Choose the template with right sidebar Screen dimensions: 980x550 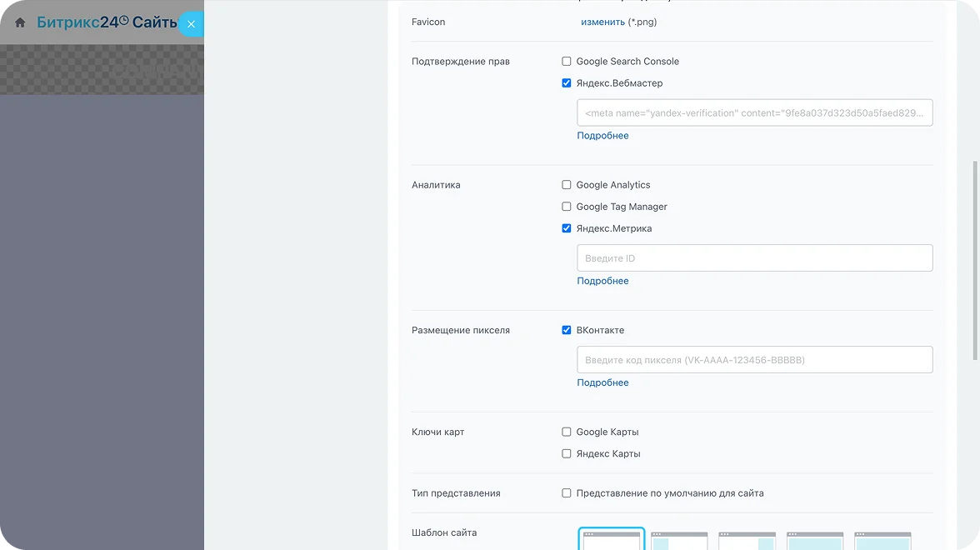(x=747, y=540)
